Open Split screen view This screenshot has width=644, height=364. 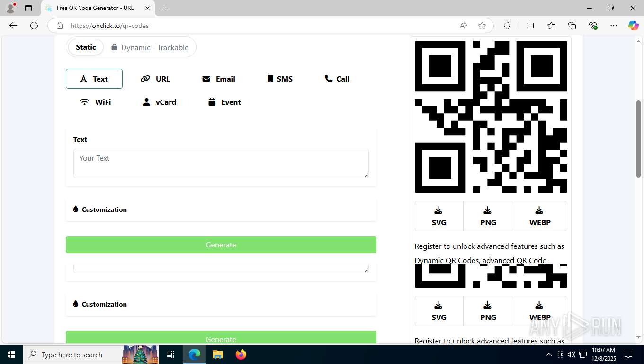[530, 26]
